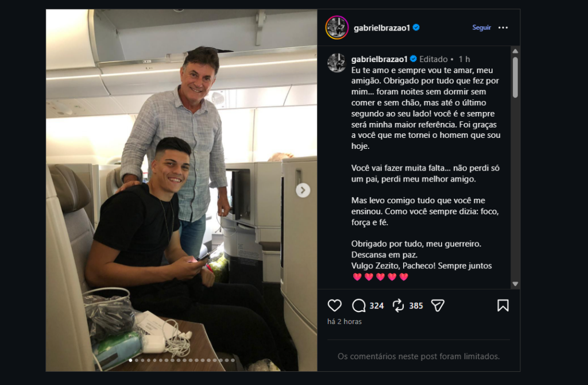This screenshot has height=385, width=588.
Task: Click the "há 2 horas" post timestamp
Action: point(345,322)
